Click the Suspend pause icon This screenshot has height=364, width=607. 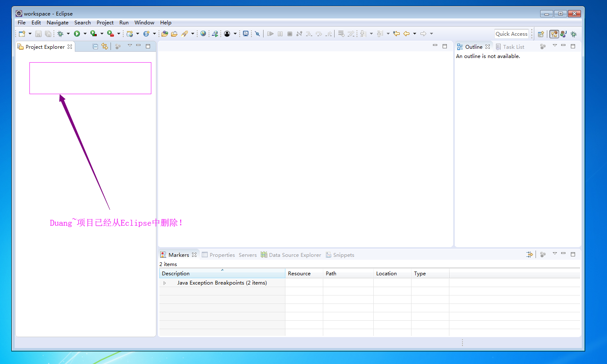(280, 34)
